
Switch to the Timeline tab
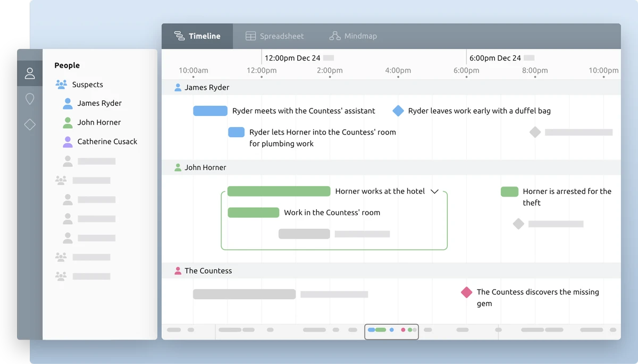[197, 36]
